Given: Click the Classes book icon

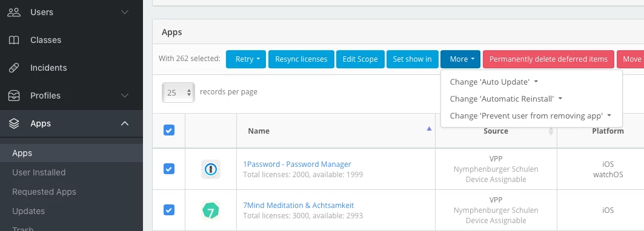Looking at the screenshot, I should tap(14, 40).
